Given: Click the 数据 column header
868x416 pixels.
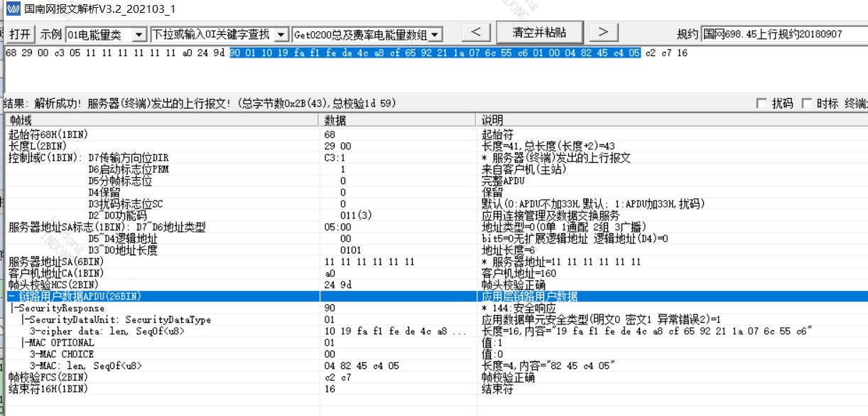Looking at the screenshot, I should pos(398,120).
